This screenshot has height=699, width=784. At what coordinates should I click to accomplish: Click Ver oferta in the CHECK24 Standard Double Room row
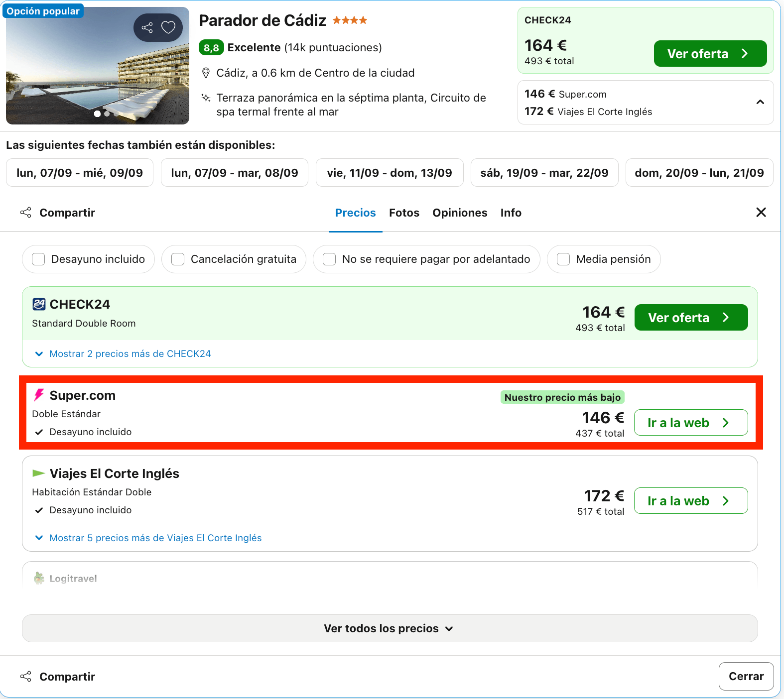coord(691,318)
